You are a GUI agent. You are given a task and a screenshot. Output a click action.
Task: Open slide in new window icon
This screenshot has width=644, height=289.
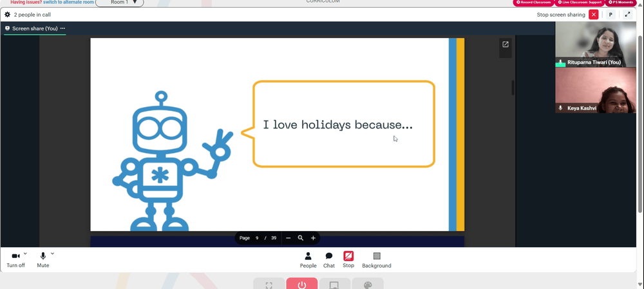pyautogui.click(x=505, y=45)
